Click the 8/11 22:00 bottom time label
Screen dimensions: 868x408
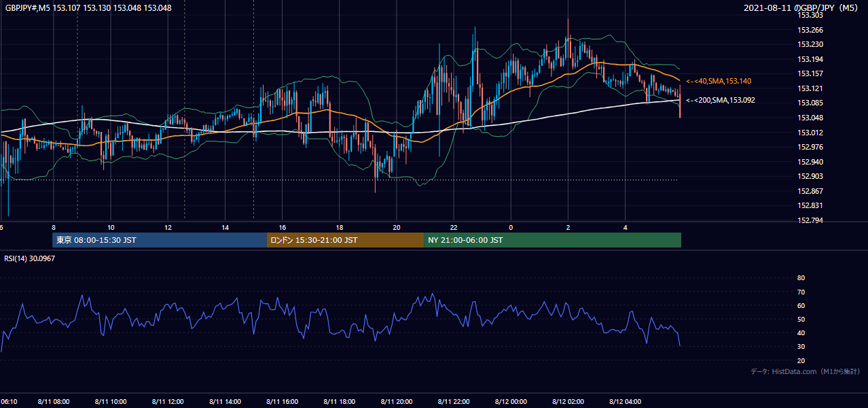(x=454, y=402)
